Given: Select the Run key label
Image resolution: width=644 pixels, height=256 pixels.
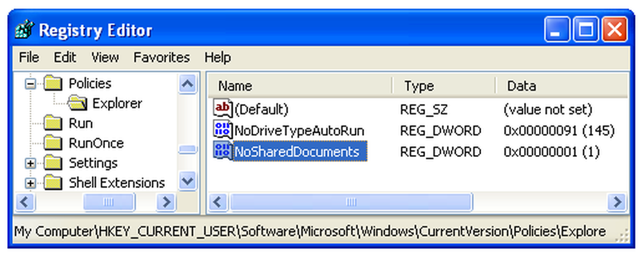Looking at the screenshot, I should pyautogui.click(x=80, y=123).
